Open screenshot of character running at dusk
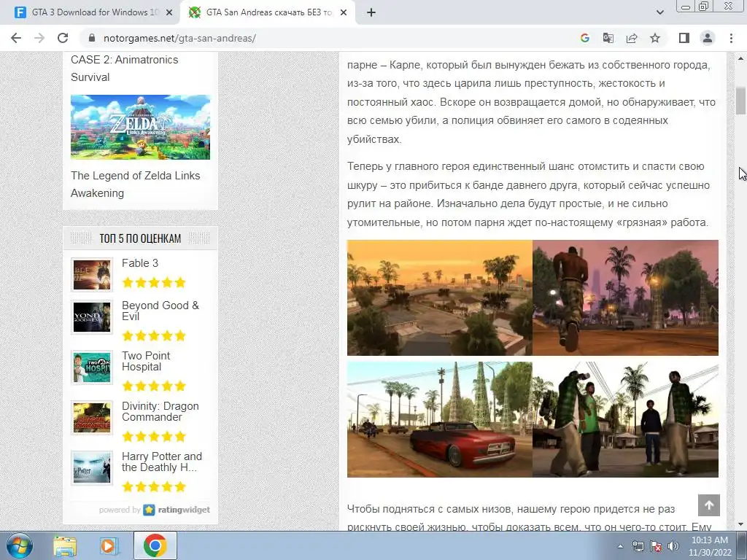 click(x=625, y=297)
